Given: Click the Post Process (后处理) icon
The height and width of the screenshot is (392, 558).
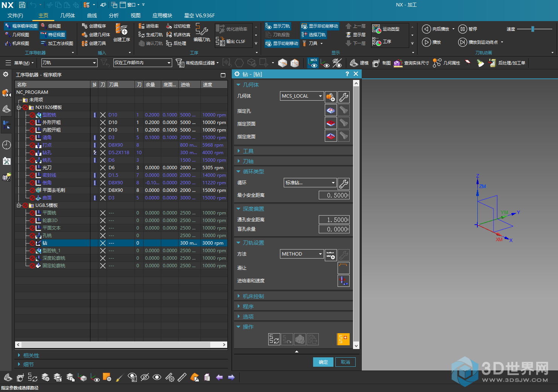Looking at the screenshot, I should coord(169,43).
